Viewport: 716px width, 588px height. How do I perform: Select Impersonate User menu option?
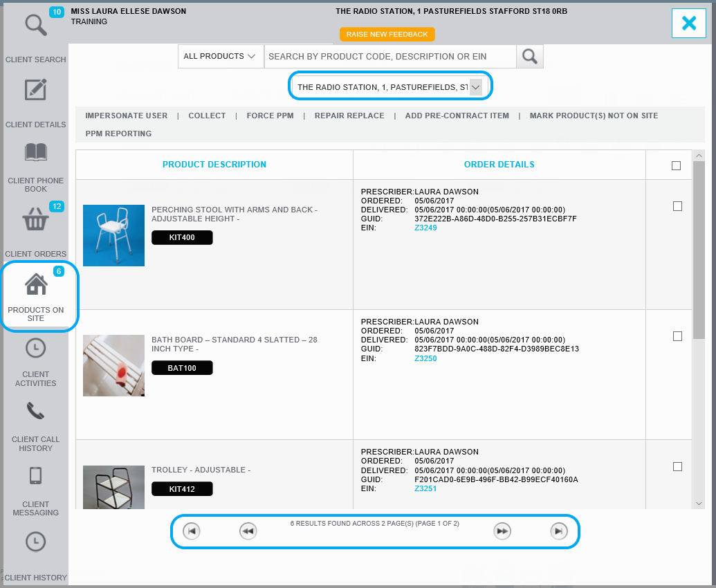pyautogui.click(x=127, y=116)
